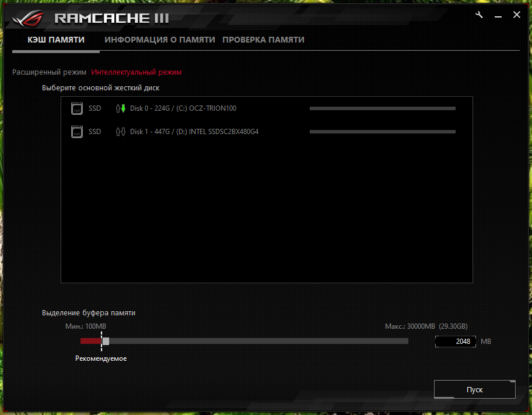Click the memory buffer slider handle
Image resolution: width=532 pixels, height=415 pixels.
[x=106, y=341]
